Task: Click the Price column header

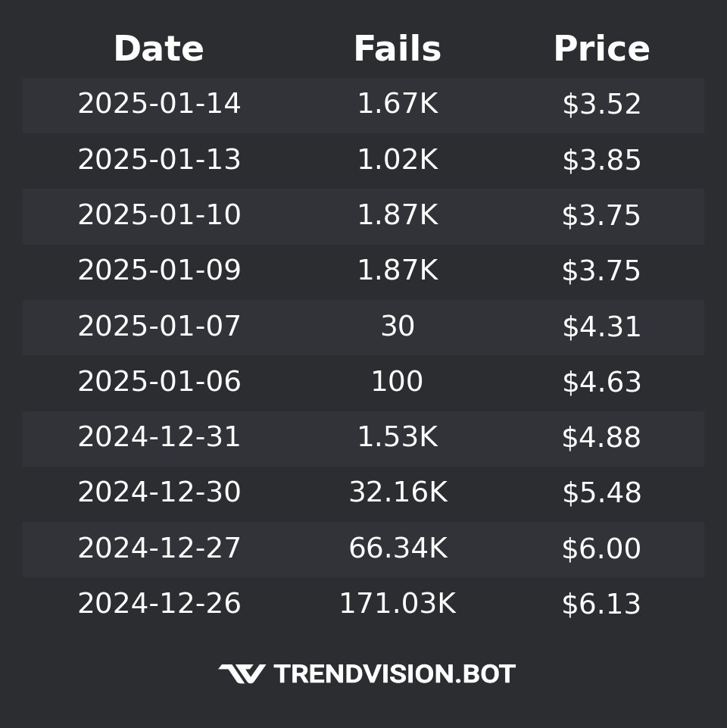Action: [x=601, y=50]
